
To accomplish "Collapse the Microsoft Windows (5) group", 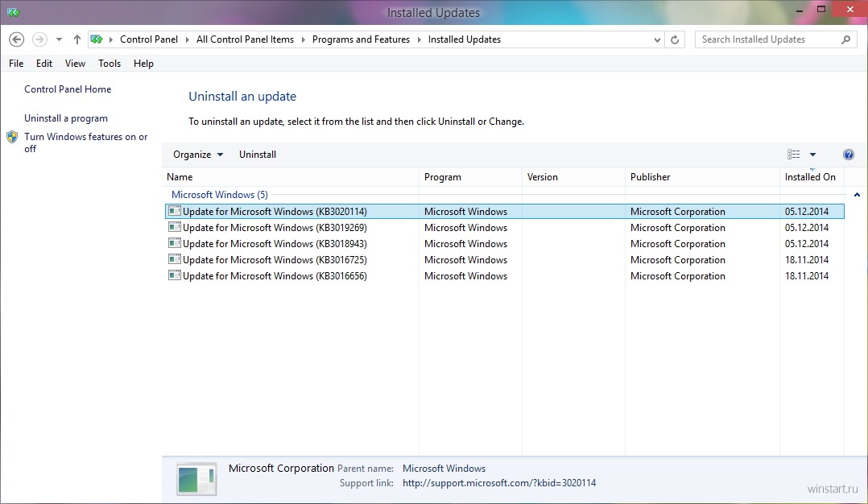I will (857, 195).
